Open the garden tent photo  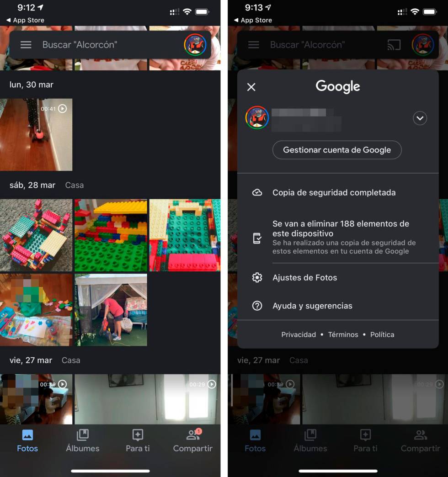click(111, 310)
